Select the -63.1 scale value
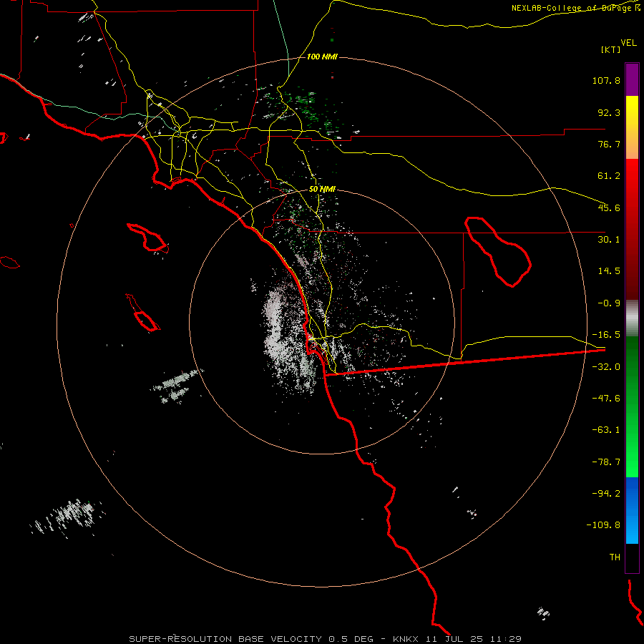Screen dimensions: 644x644 click(606, 430)
